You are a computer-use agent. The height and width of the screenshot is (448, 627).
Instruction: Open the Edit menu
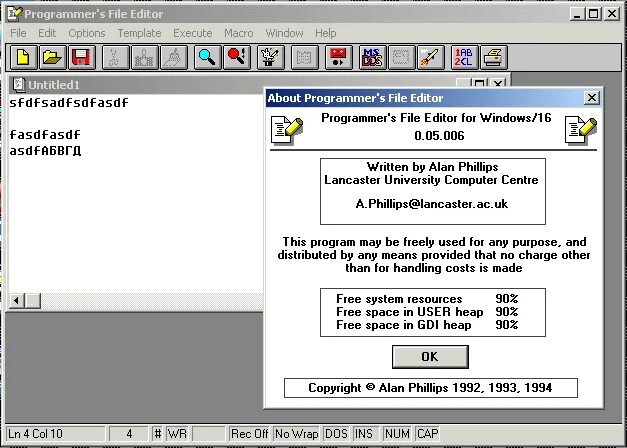coord(47,33)
